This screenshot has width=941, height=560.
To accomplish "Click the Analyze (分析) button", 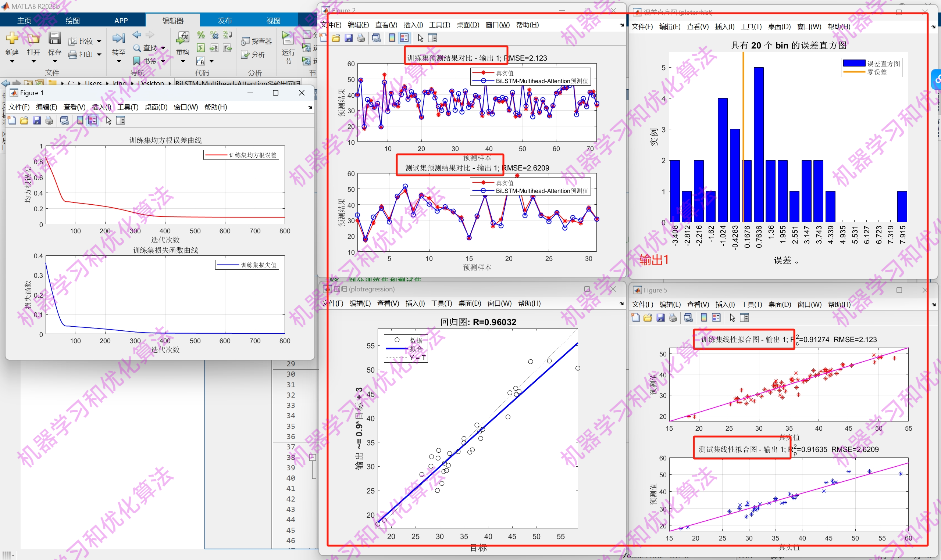I will click(x=254, y=55).
